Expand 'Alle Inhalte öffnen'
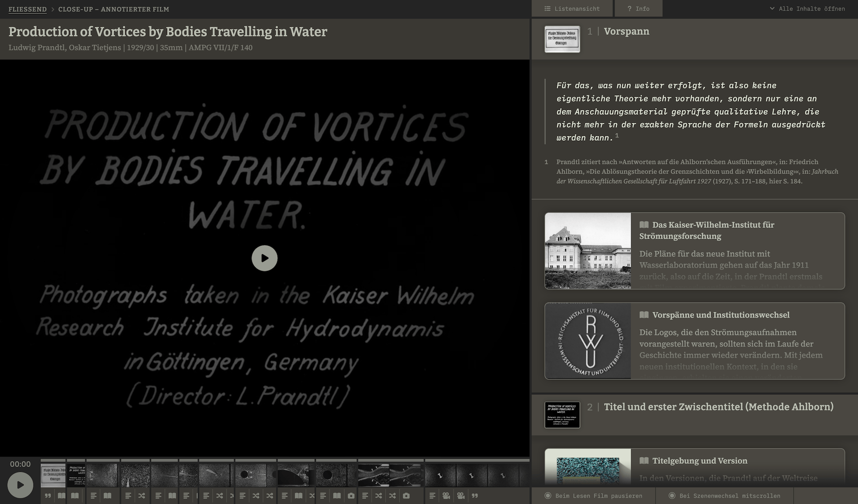 pos(807,8)
